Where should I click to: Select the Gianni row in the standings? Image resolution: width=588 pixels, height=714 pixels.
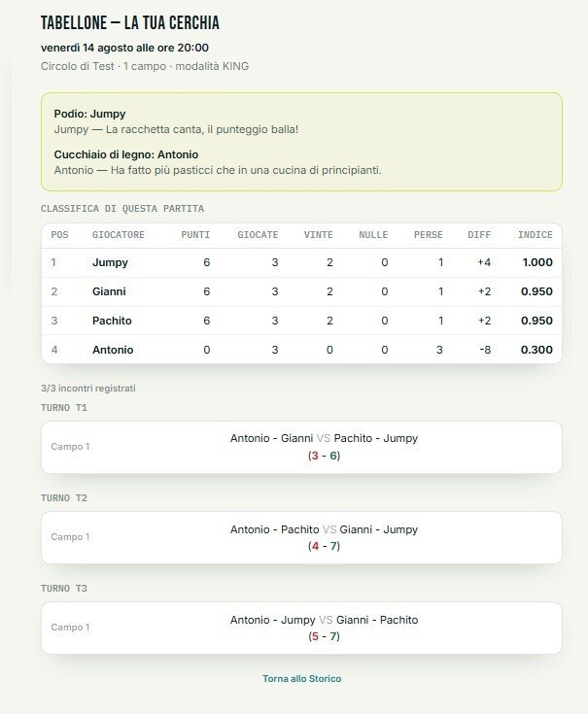coord(301,291)
